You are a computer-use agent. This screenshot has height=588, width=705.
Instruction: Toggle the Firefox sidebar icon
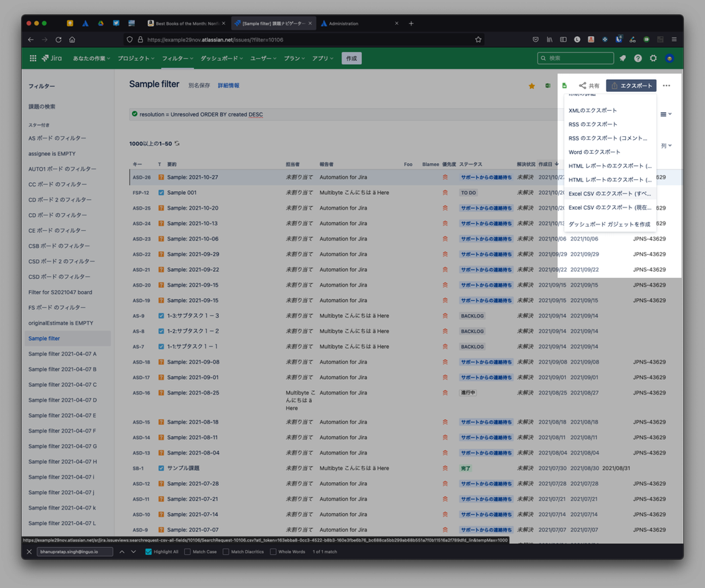[563, 40]
